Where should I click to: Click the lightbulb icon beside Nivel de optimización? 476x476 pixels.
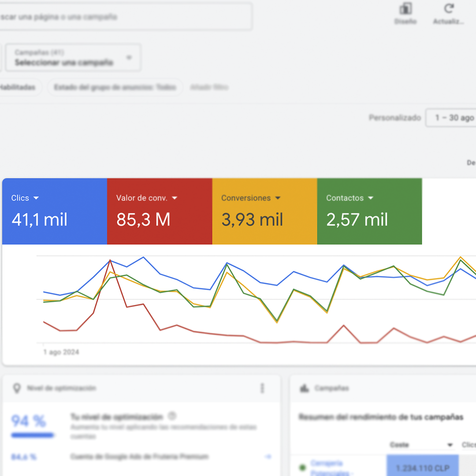click(17, 388)
